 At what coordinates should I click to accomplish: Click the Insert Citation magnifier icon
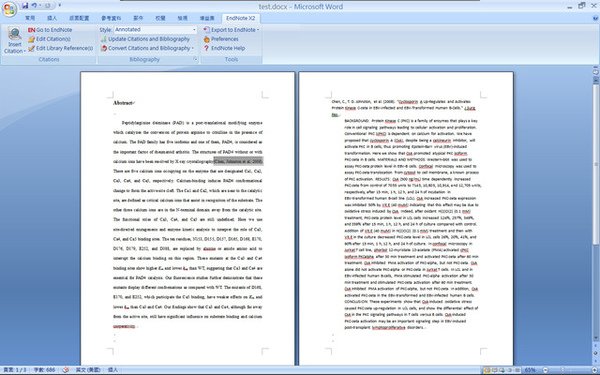click(x=15, y=34)
